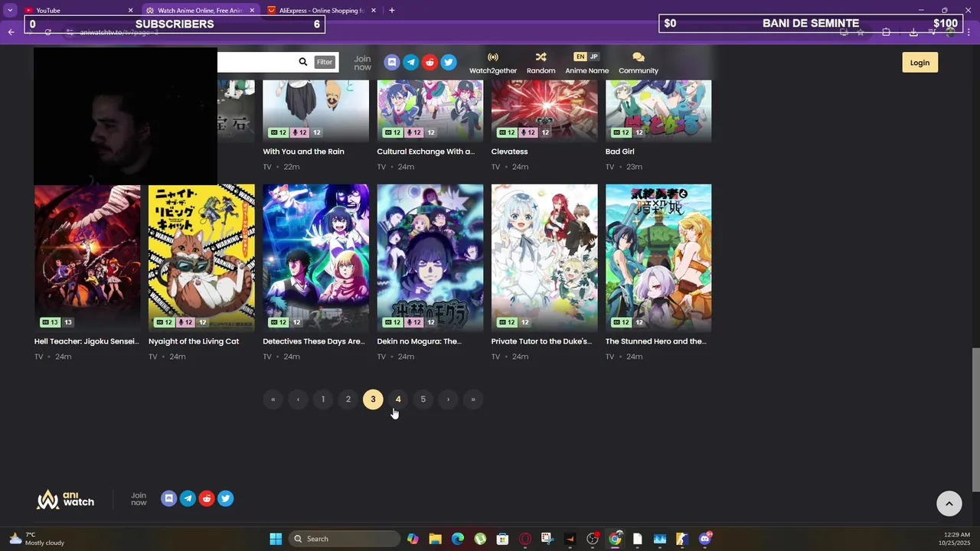The width and height of the screenshot is (980, 551).
Task: Open the Community section
Action: 639,63
